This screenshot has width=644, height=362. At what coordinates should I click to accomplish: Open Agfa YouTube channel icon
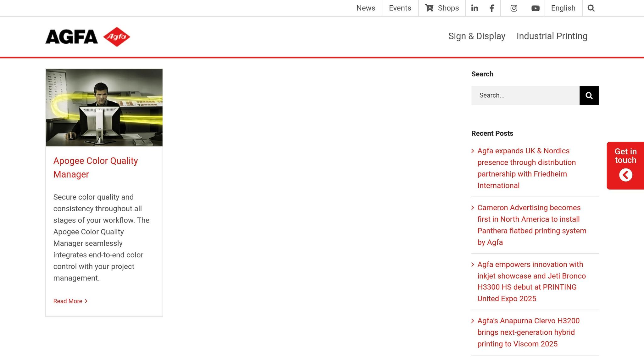click(x=535, y=8)
